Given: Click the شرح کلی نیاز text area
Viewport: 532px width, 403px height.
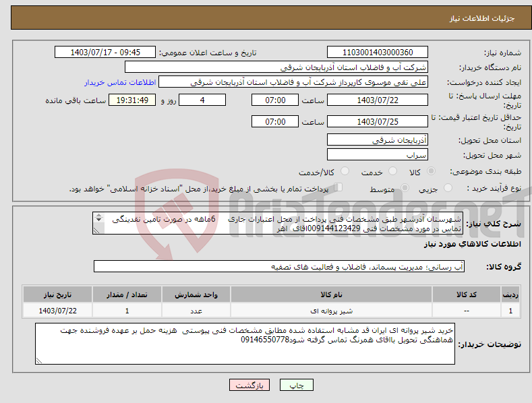Looking at the screenshot, I should [277, 223].
